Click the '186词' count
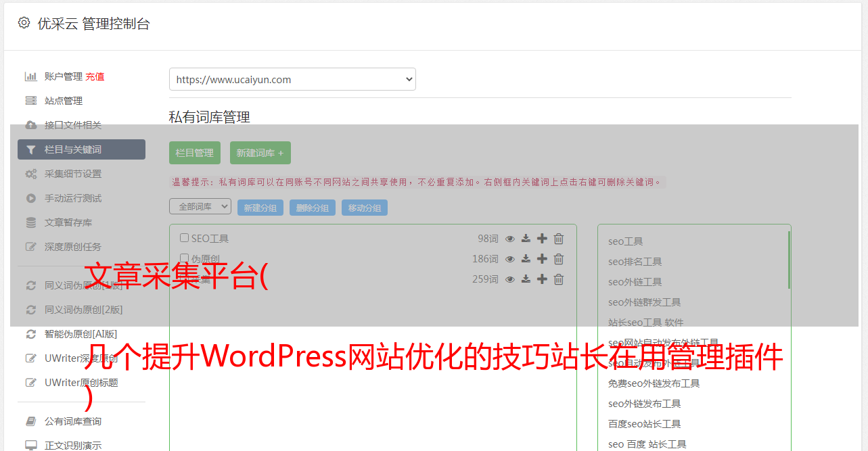Screen dimensions: 868x451 click(485, 259)
